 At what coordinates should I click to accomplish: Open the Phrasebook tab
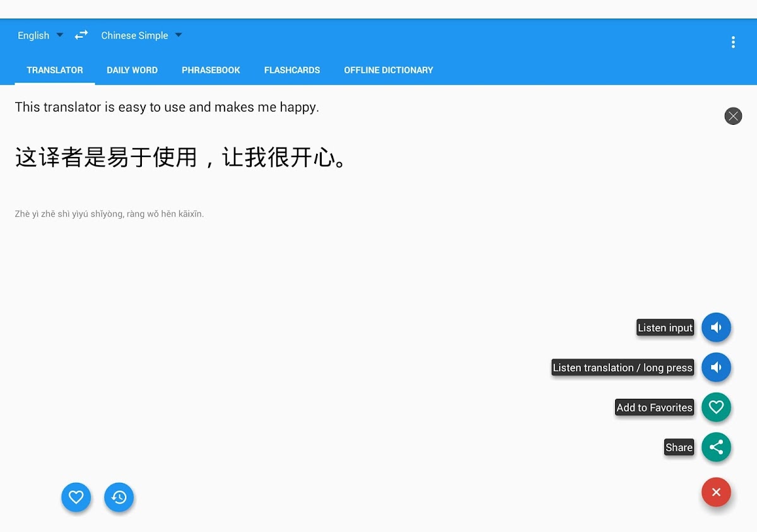click(211, 70)
